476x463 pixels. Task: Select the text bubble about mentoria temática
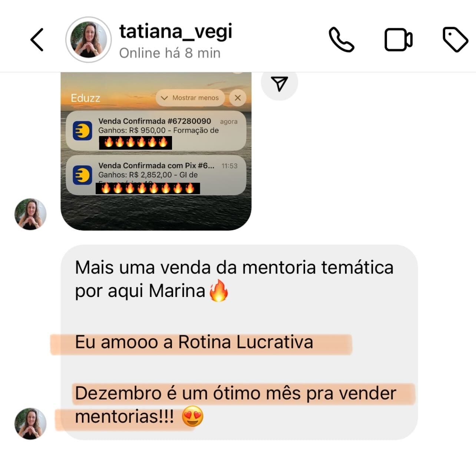point(239,342)
